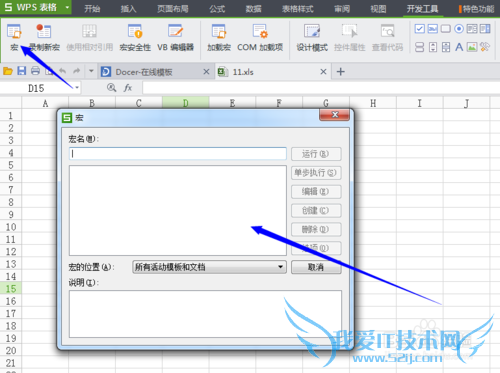Switch to the 插入 ribbon tab

click(x=128, y=9)
